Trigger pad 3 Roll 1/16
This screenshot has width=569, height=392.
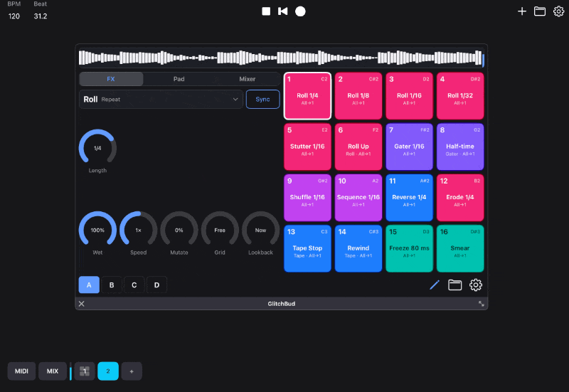pyautogui.click(x=409, y=96)
